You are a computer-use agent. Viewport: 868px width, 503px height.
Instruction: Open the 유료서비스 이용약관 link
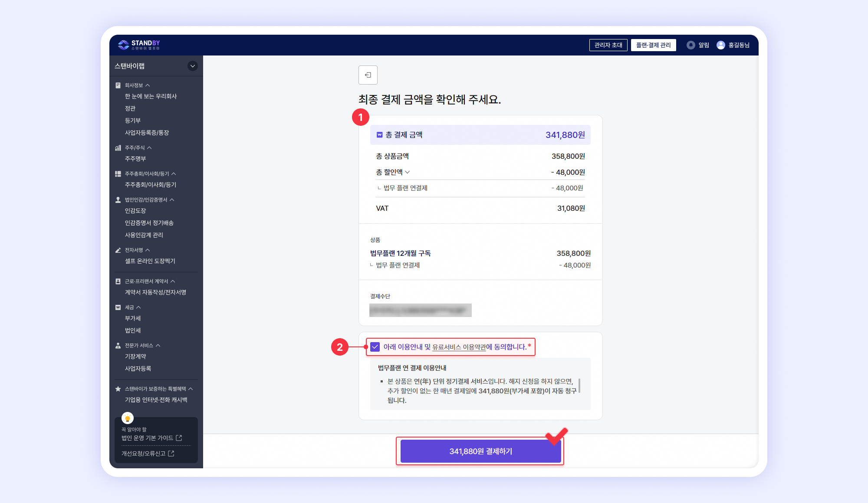point(459,347)
